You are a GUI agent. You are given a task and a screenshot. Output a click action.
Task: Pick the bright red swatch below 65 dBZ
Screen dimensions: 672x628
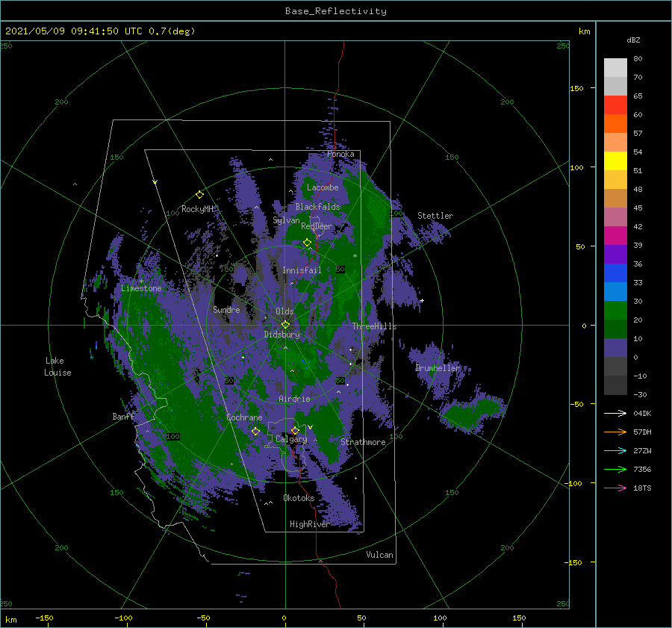coord(615,105)
